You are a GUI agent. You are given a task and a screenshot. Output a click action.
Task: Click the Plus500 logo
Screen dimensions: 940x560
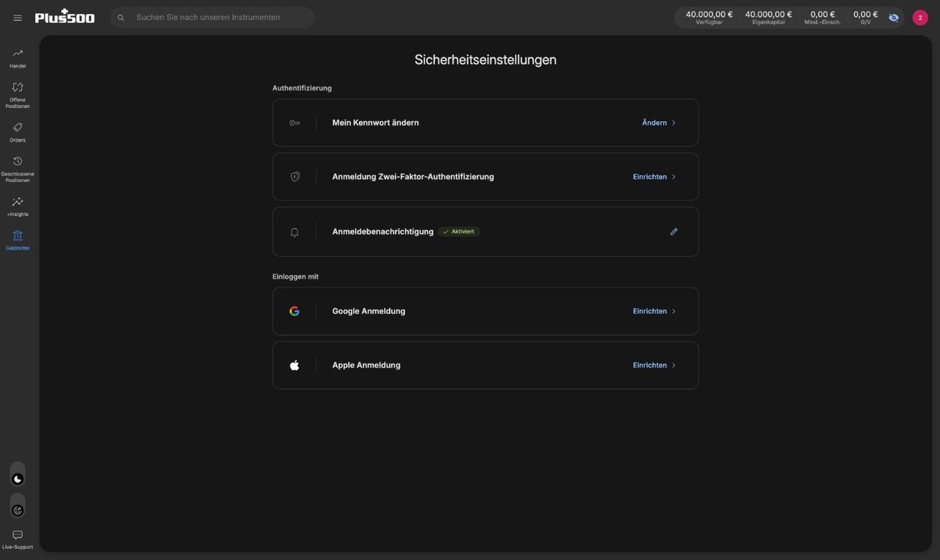(65, 16)
